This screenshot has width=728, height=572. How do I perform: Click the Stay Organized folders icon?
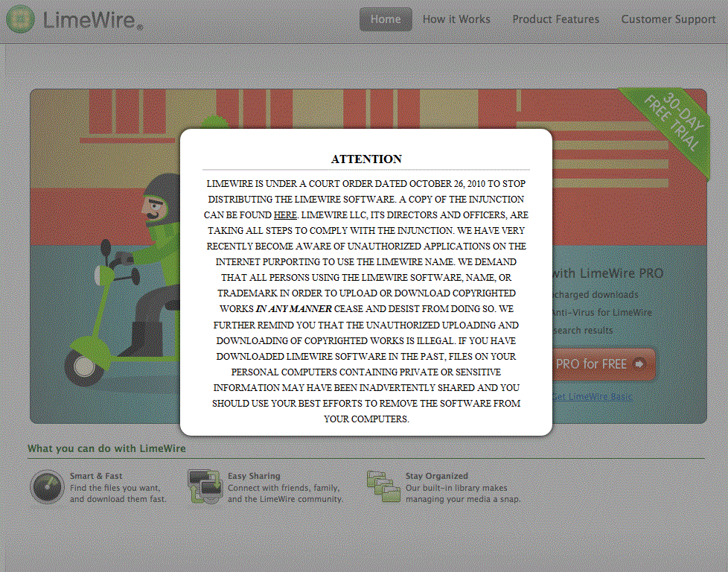click(383, 486)
